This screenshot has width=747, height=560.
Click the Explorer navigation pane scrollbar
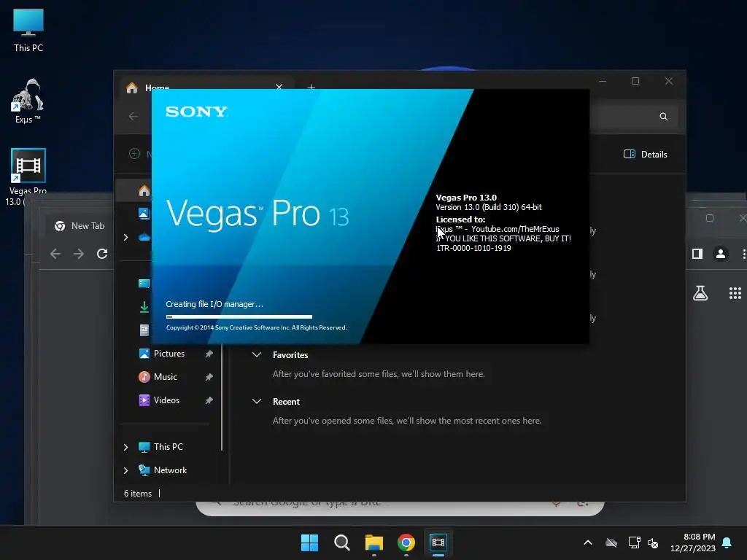[x=222, y=397]
